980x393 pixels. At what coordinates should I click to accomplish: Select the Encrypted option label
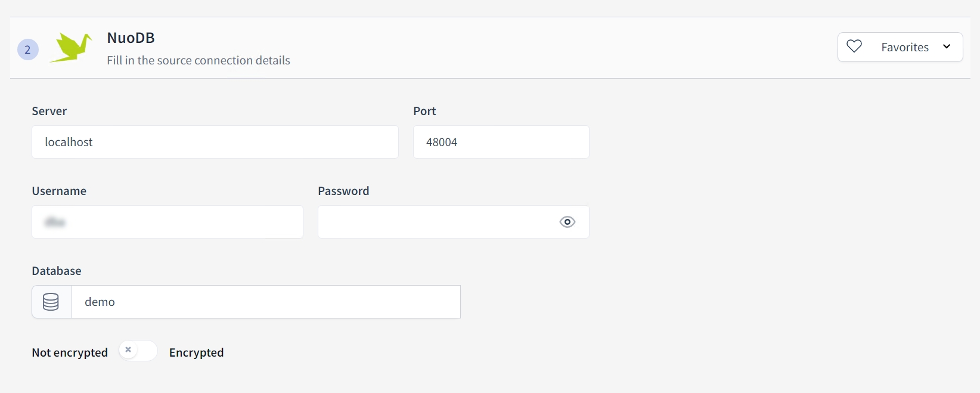196,352
